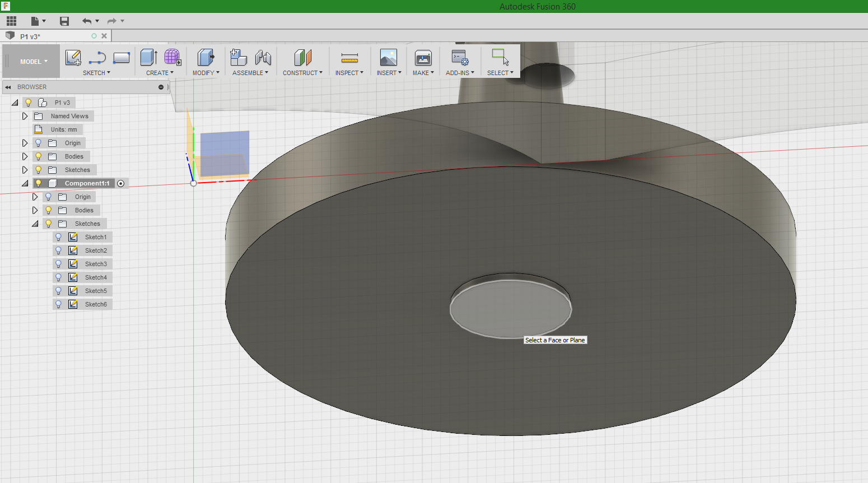This screenshot has width=868, height=483.
Task: Click the BROWSER panel minimize dot
Action: coord(161,87)
